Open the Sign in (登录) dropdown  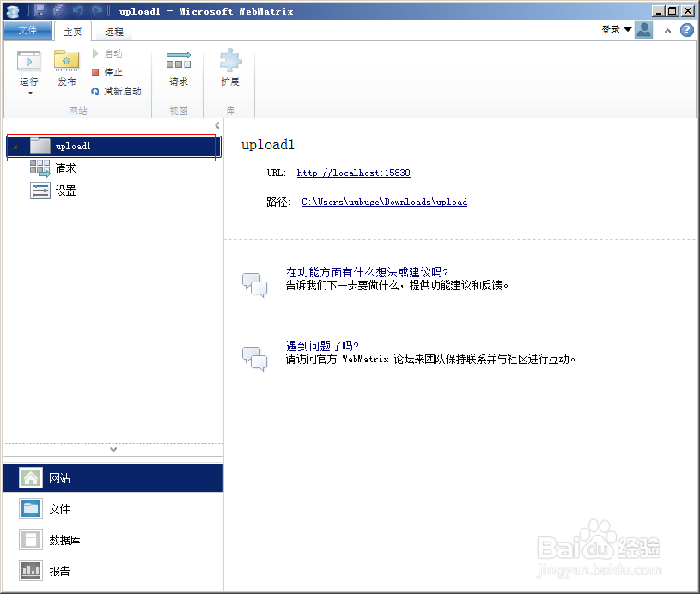coord(616,30)
